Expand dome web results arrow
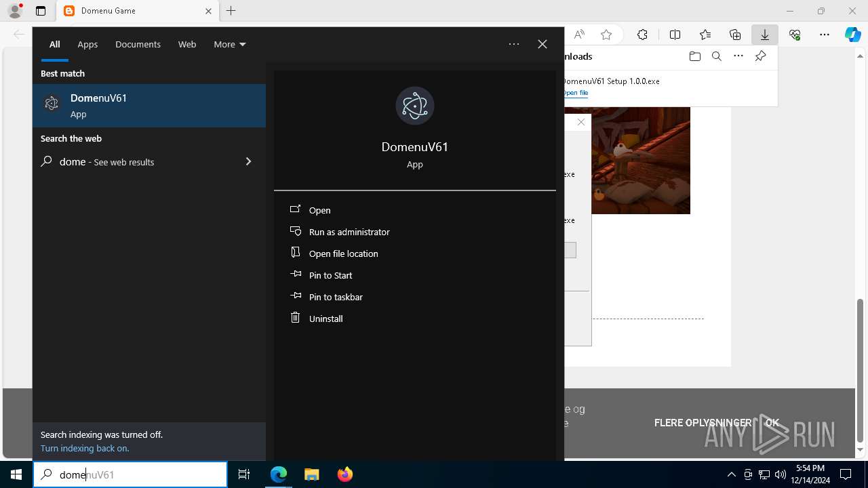868x488 pixels. 248,161
